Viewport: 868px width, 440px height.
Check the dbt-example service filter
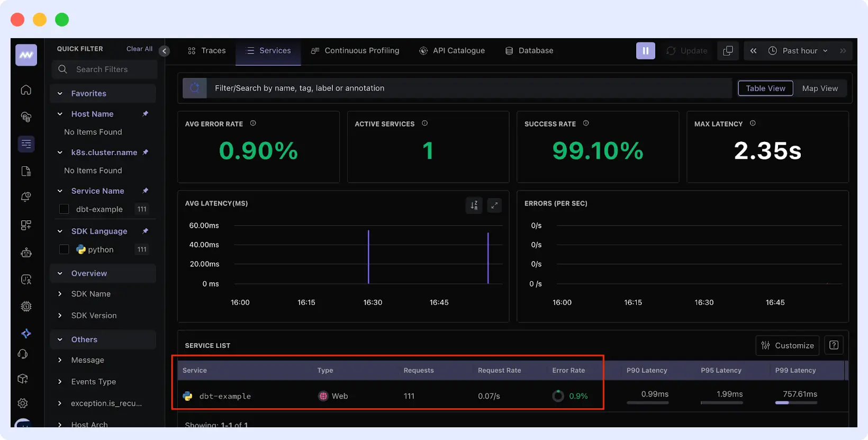[64, 209]
